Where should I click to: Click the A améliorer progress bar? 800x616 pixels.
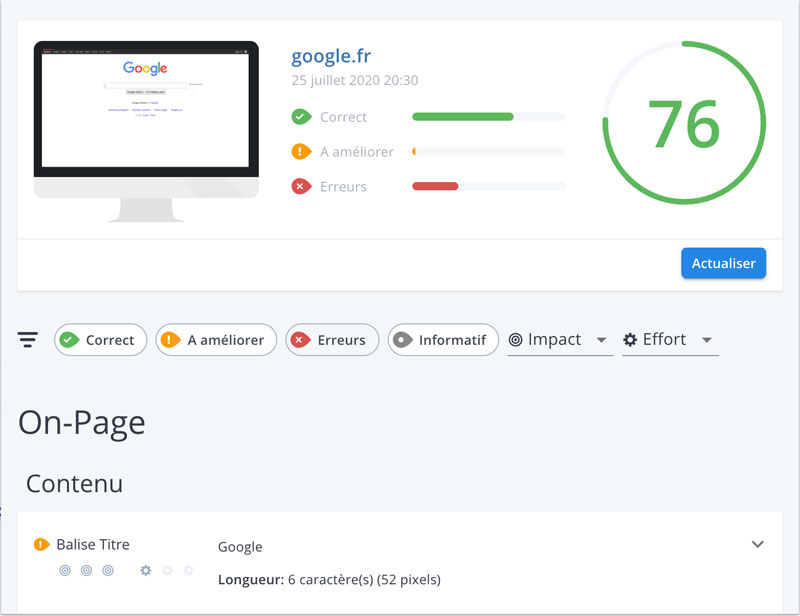[x=489, y=152]
